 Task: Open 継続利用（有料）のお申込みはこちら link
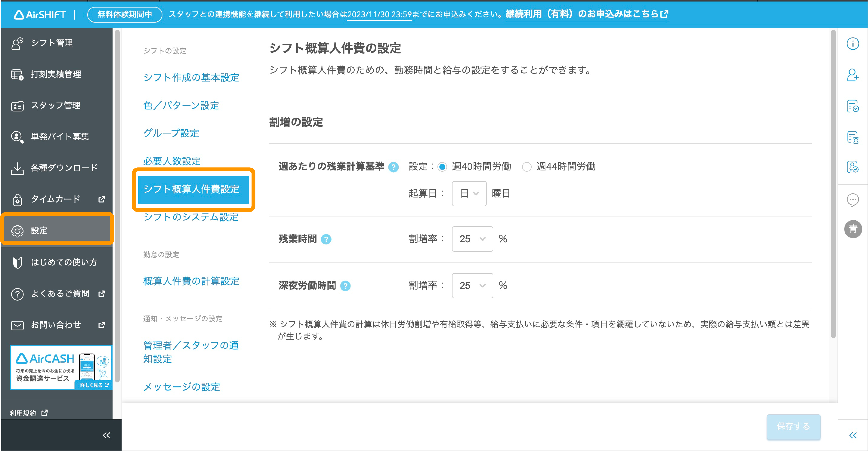[x=587, y=14]
